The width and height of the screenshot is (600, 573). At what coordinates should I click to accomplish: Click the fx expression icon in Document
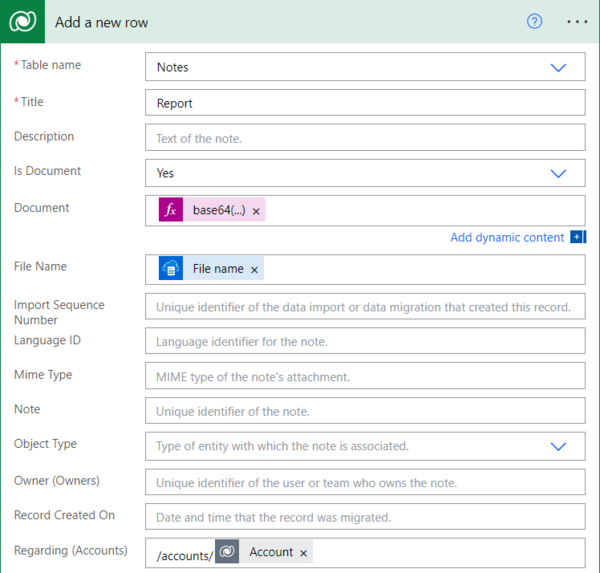pyautogui.click(x=171, y=210)
